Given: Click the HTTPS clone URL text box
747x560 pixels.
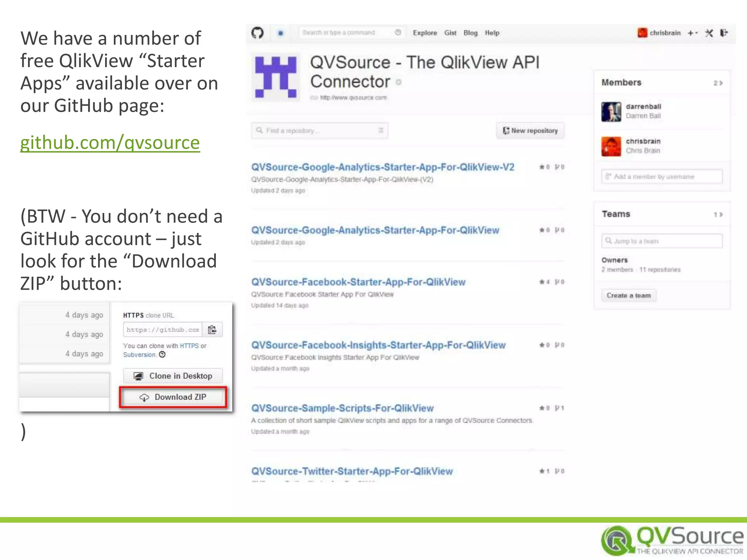Looking at the screenshot, I should click(163, 330).
